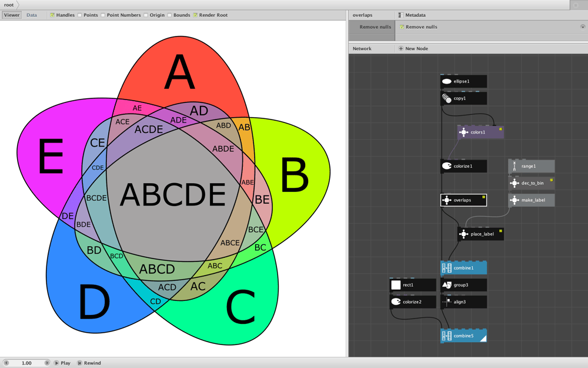
Task: Click the Metadata button label
Action: tap(416, 15)
